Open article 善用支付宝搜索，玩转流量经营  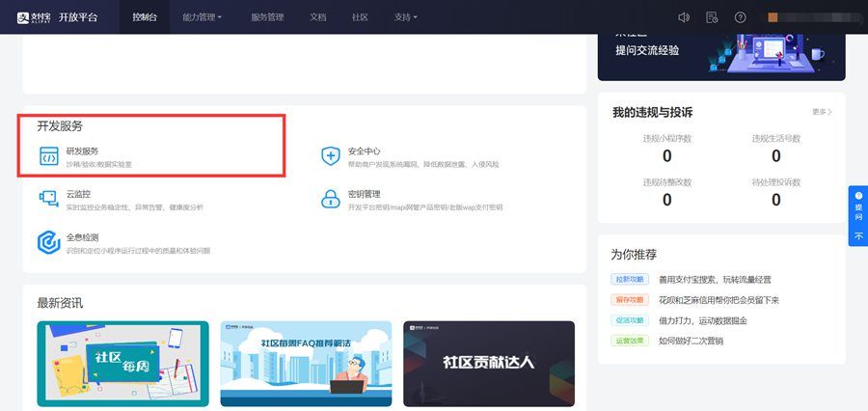(x=714, y=279)
